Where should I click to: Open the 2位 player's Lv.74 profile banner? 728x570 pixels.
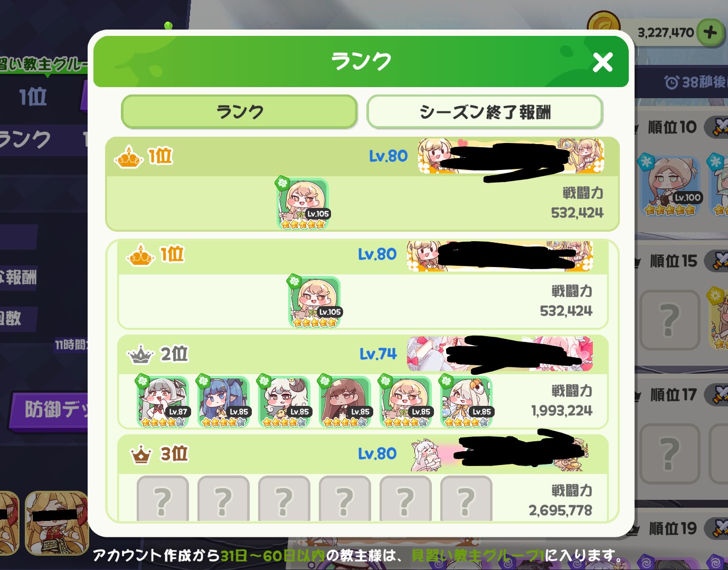click(x=499, y=354)
